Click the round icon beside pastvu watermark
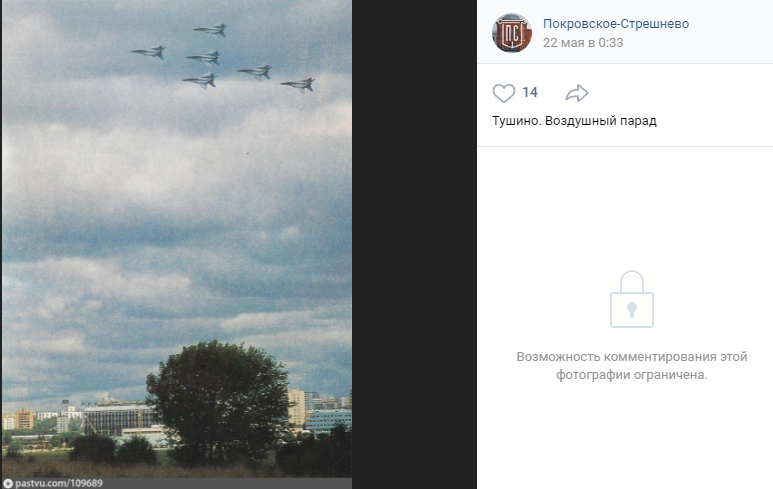Screen dimensions: 773x489 point(8,484)
